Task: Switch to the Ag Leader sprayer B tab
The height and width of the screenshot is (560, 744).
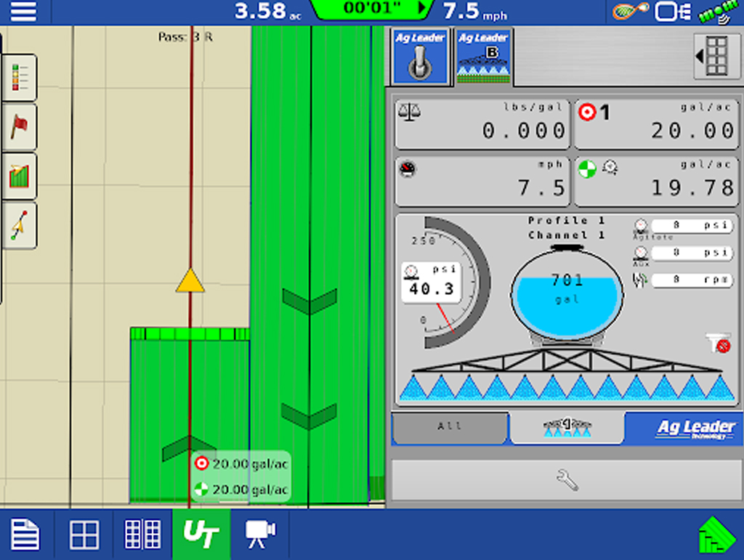Action: point(483,57)
